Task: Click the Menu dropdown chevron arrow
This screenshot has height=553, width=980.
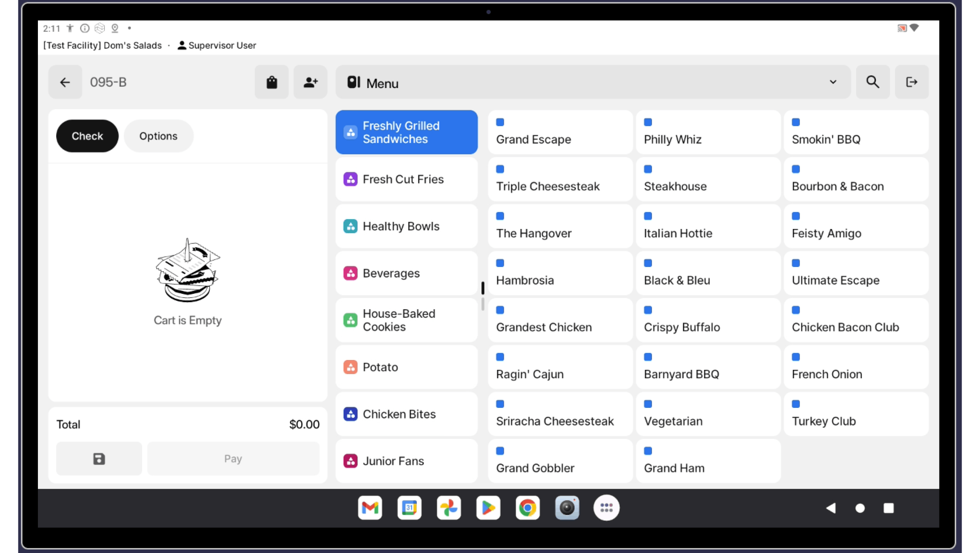Action: tap(833, 82)
